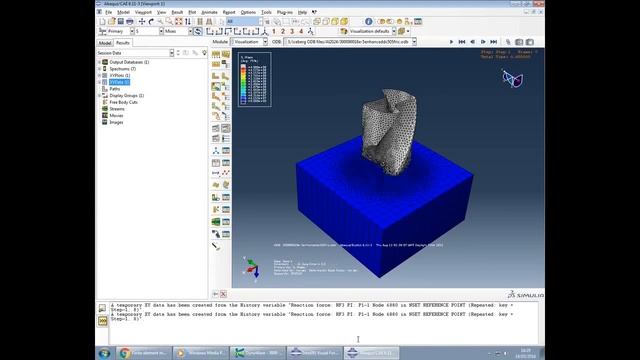Apply numbered custom view 4
The image size is (640, 360).
tap(301, 31)
